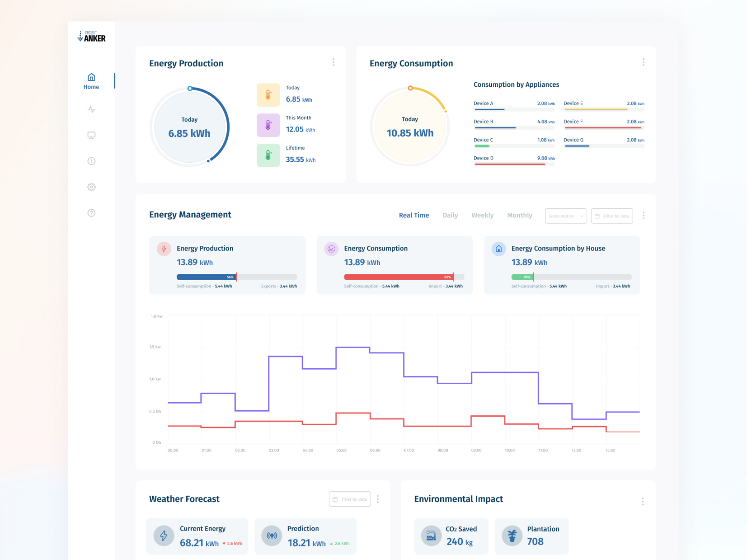Open the alert info sidebar icon
The image size is (747, 560).
click(x=92, y=161)
